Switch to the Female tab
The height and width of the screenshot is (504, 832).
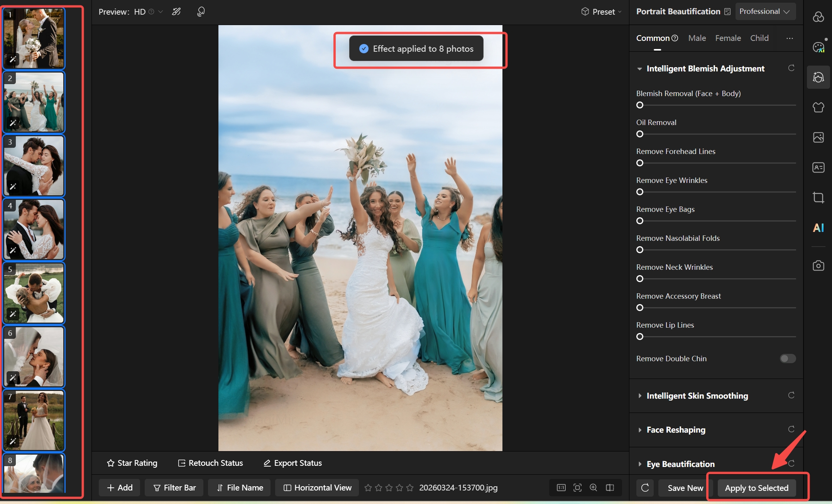pyautogui.click(x=728, y=38)
